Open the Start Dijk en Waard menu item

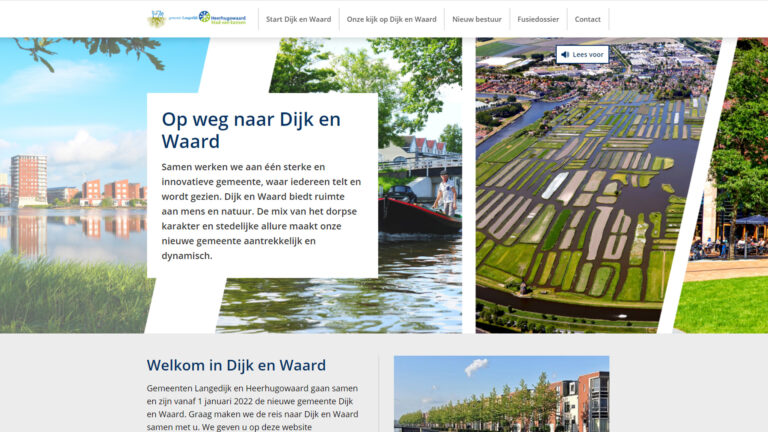point(298,19)
